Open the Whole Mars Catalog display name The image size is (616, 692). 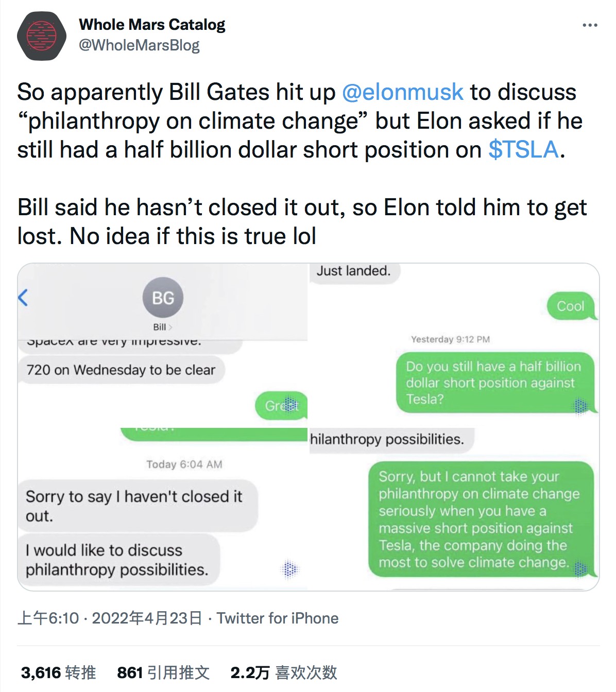[152, 24]
